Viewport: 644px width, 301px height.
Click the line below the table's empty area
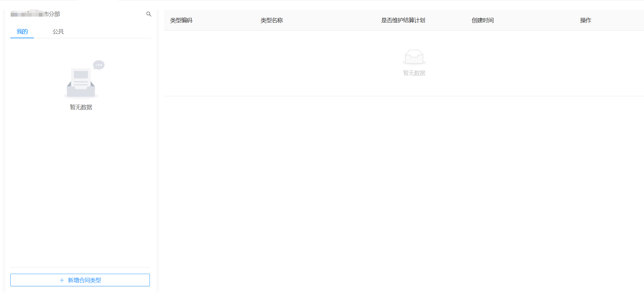coord(404,96)
